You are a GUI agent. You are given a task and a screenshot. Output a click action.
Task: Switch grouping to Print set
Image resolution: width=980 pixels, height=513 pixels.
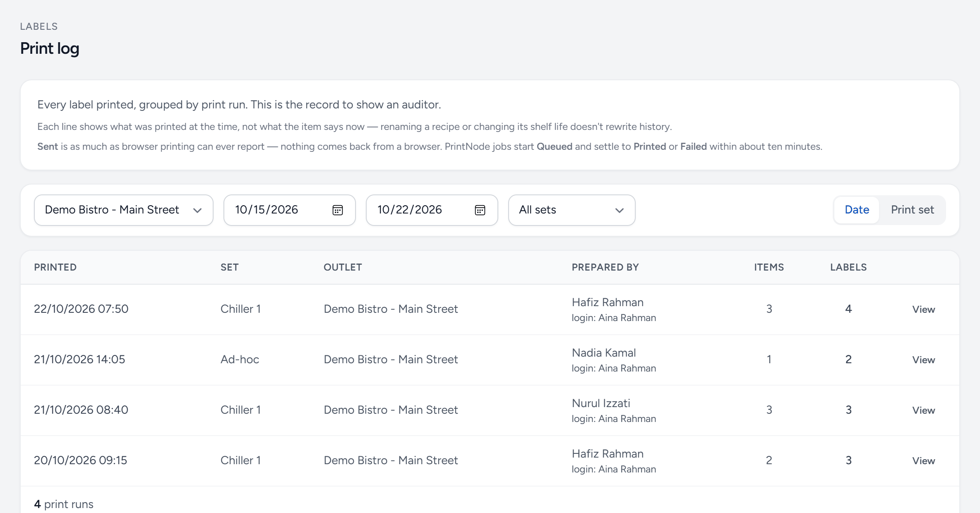[x=912, y=210]
